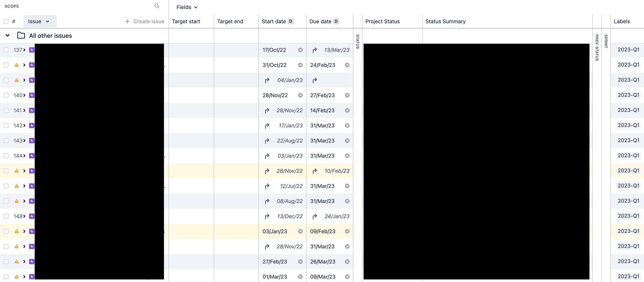644x282 pixels.
Task: Click the epic icon on row 137
Action: pyautogui.click(x=32, y=50)
